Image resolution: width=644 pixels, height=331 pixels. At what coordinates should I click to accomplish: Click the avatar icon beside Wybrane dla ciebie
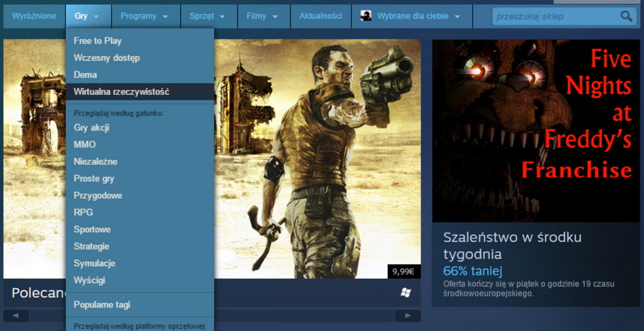[x=366, y=16]
